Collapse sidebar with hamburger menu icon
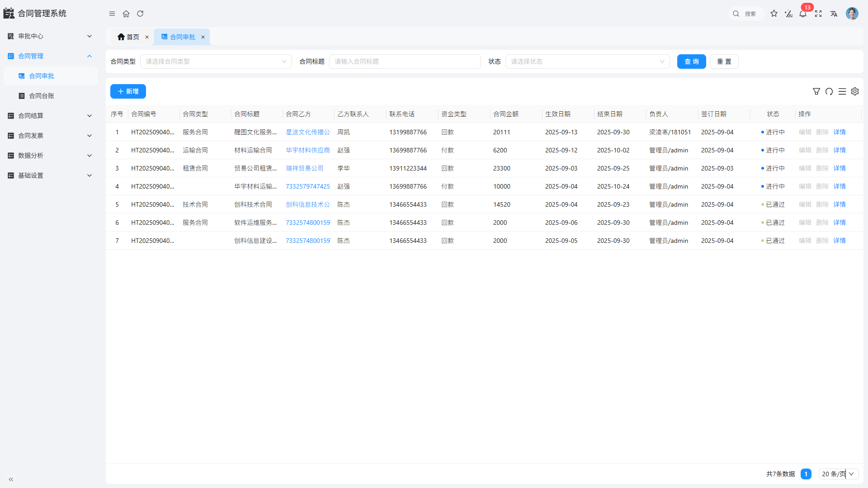This screenshot has width=868, height=488. 112,14
